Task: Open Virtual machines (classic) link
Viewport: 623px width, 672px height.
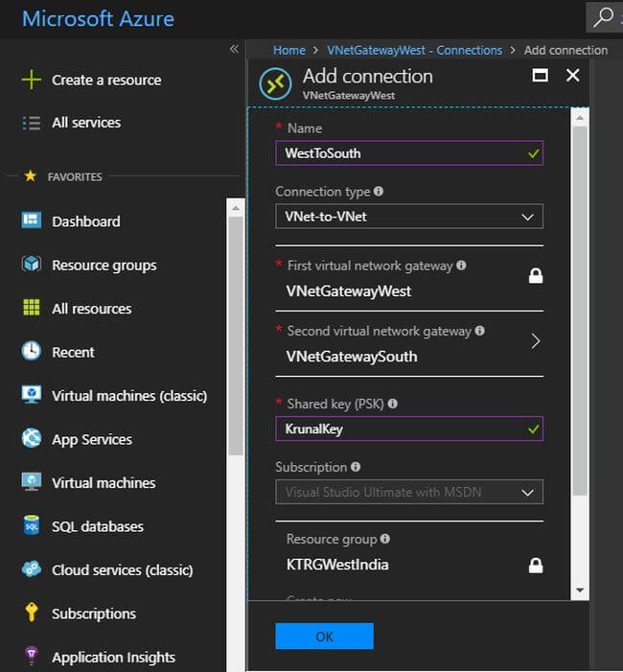Action: click(129, 396)
